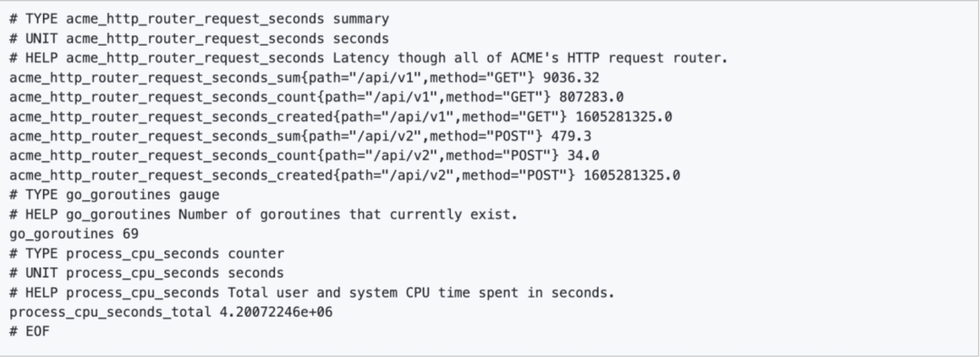Click the GET created timestamp 1605281325.0
This screenshot has width=980, height=357.
624,117
